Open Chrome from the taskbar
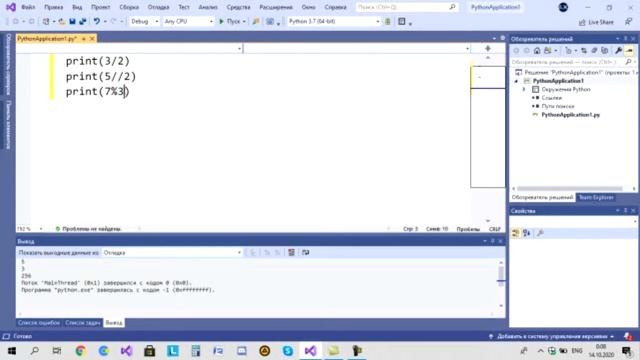 pyautogui.click(x=80, y=351)
